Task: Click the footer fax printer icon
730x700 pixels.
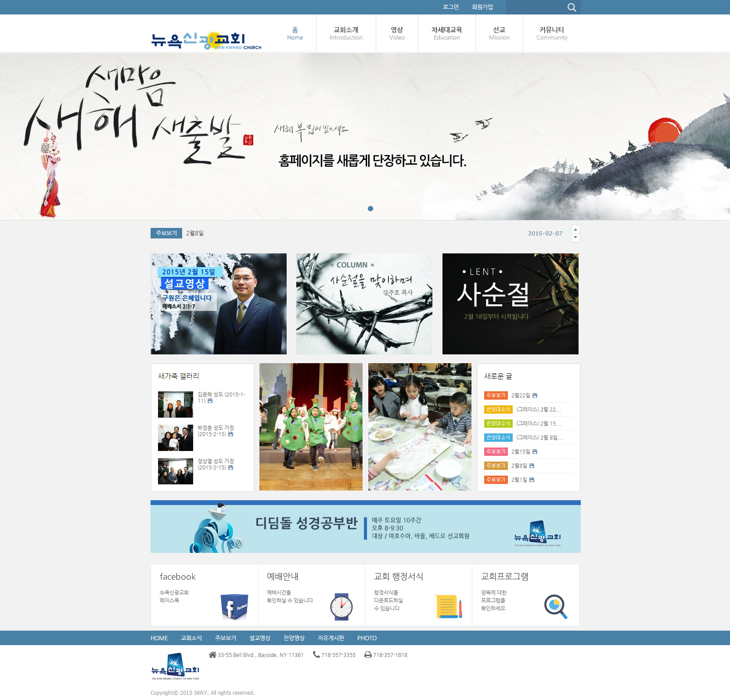Action: tap(368, 655)
